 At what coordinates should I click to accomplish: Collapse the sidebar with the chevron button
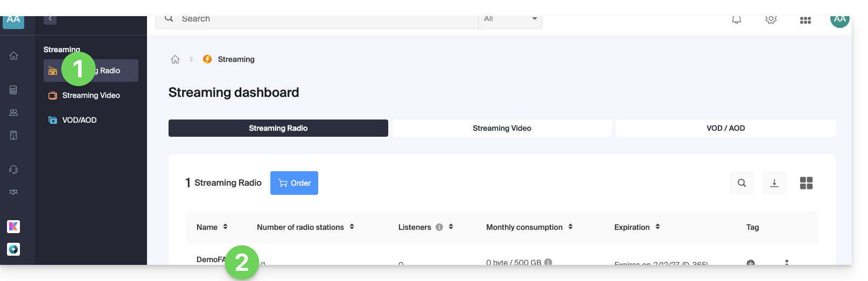[x=50, y=19]
